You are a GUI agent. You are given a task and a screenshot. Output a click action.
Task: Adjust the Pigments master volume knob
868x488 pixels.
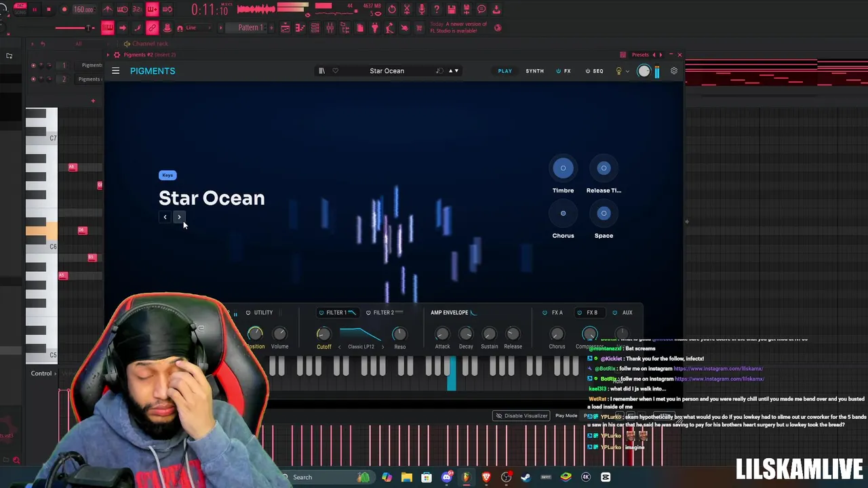point(644,71)
